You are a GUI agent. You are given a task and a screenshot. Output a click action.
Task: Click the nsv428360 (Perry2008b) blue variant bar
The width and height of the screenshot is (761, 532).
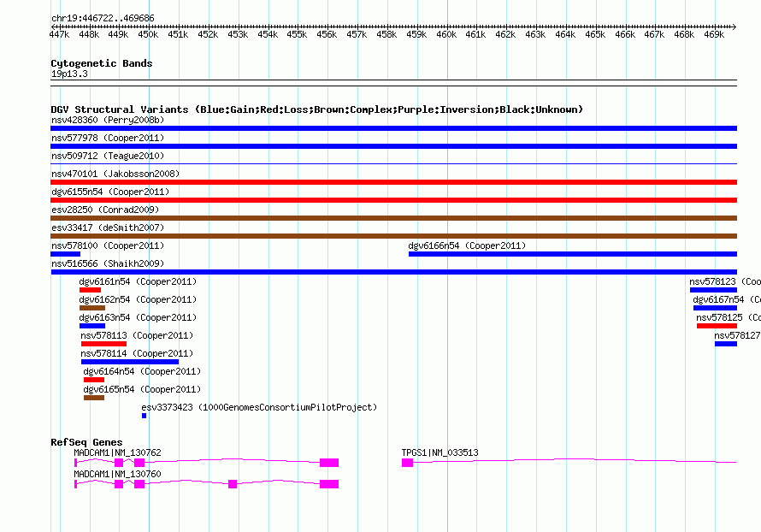393,128
